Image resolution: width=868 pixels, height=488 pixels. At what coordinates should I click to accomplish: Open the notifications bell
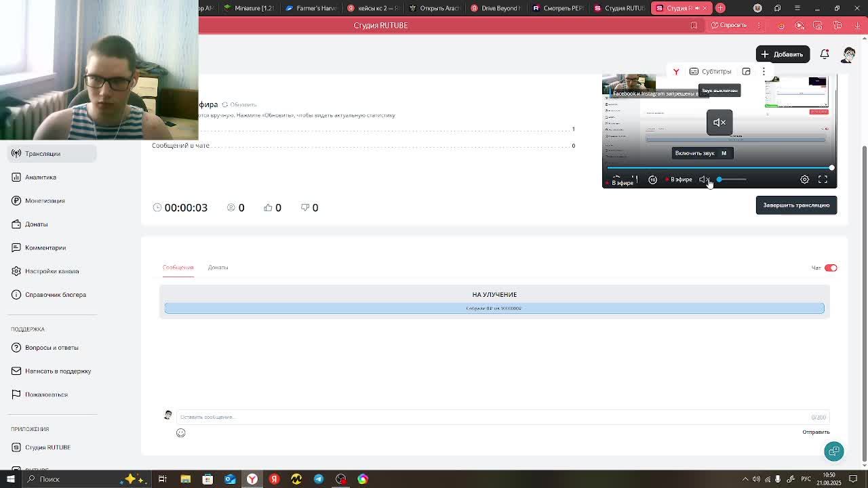[825, 54]
